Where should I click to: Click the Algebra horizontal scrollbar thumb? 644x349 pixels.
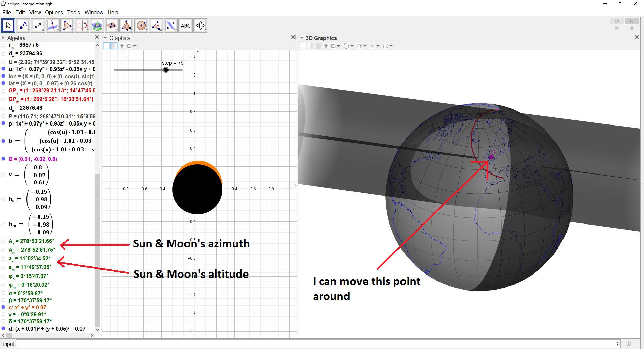tap(9, 335)
